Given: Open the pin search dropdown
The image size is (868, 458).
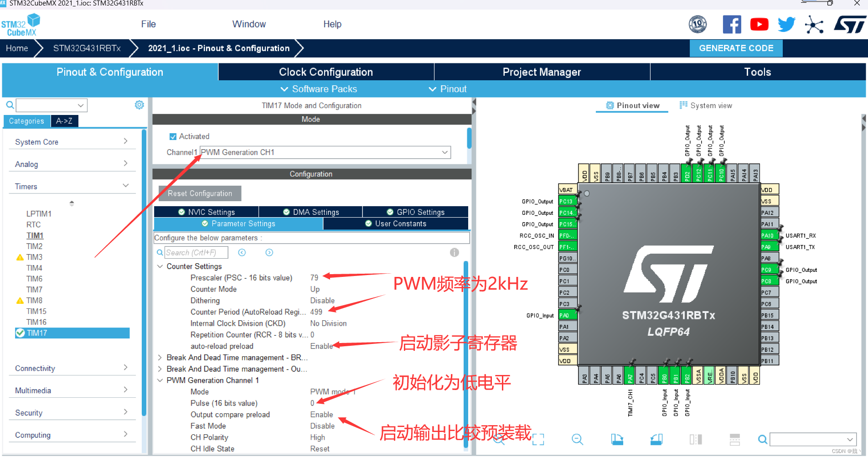Looking at the screenshot, I should [813, 439].
